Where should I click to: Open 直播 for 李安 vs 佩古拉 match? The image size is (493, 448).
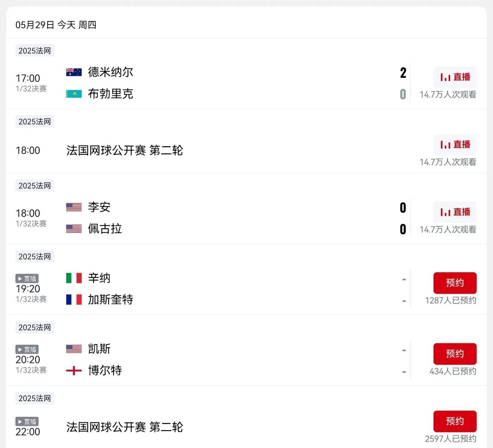click(455, 212)
